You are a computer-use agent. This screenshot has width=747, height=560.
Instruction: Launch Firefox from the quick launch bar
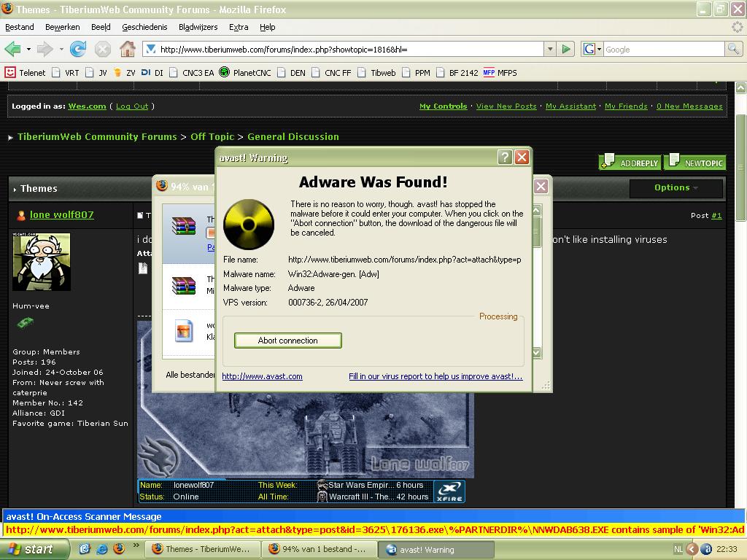pos(118,548)
